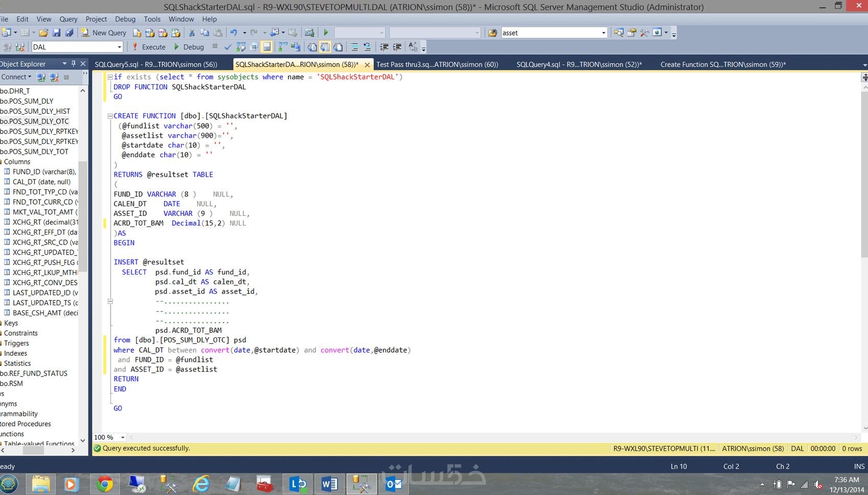Screen dimensions: 868x495
Task: Collapse the CREATE FUNCTION code region
Action: point(110,115)
